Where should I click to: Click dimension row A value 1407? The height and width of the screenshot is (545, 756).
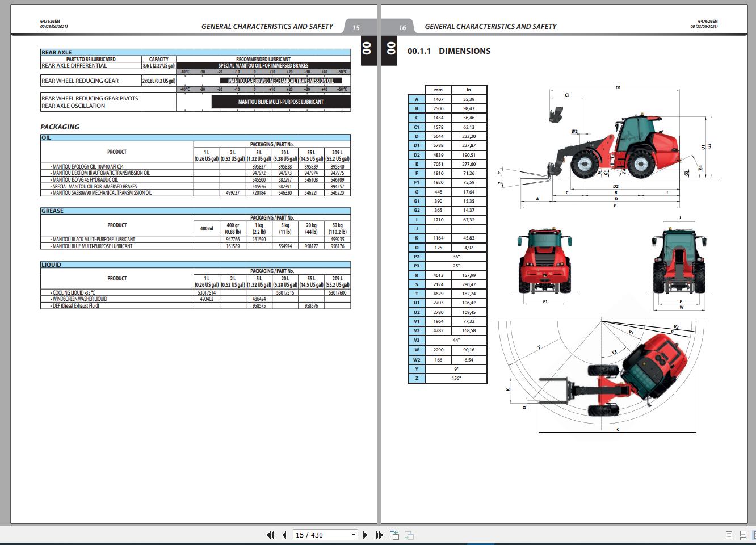click(x=438, y=99)
